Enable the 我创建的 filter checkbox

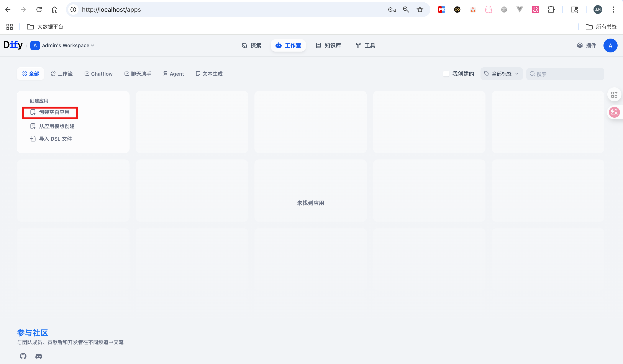[x=446, y=74]
